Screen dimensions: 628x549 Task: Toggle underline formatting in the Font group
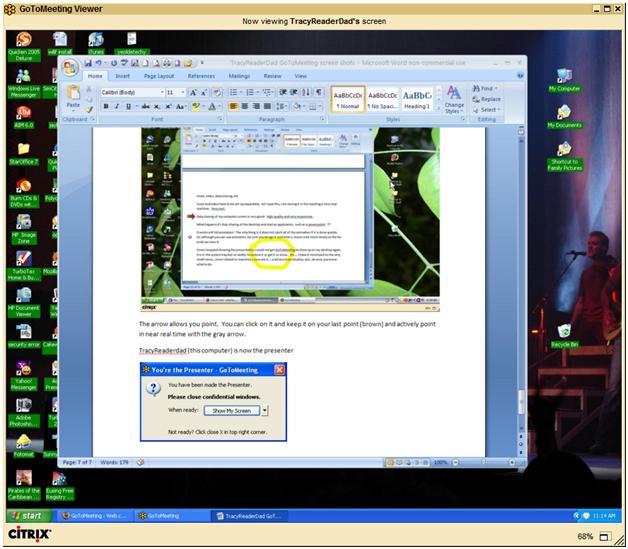point(128,106)
